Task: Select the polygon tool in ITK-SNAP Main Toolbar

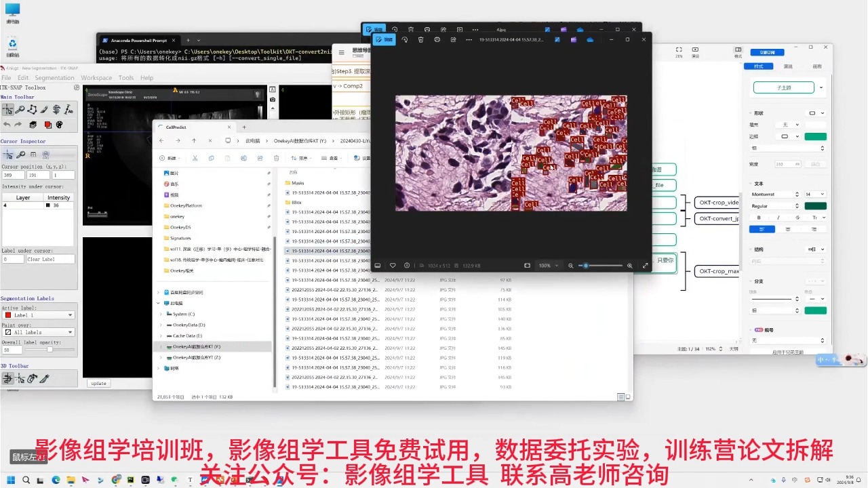Action: click(x=32, y=109)
